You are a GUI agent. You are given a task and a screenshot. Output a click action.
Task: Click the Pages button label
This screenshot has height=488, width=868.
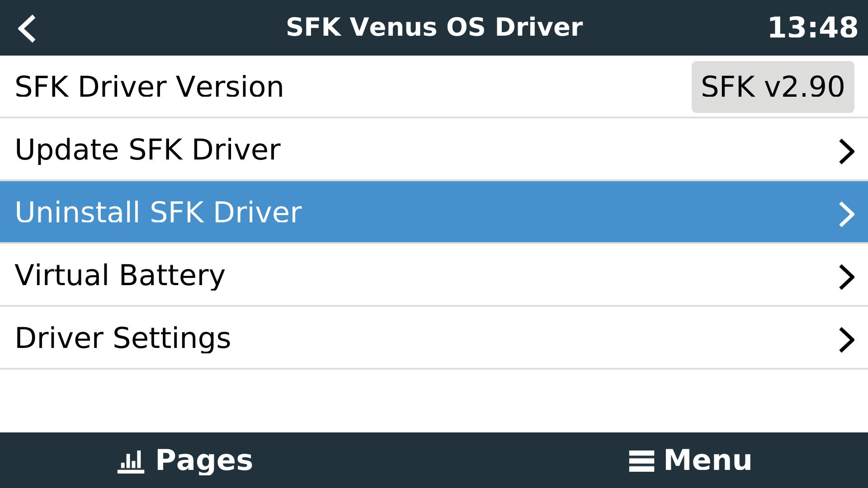(204, 460)
